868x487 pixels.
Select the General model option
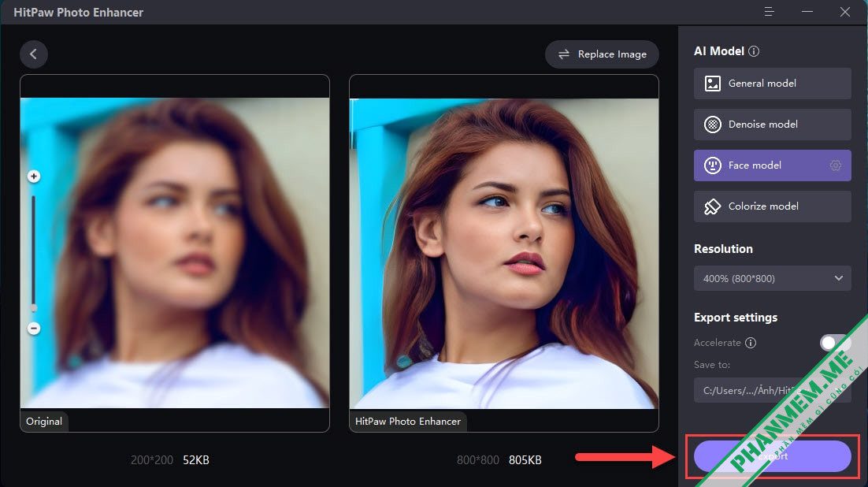(x=772, y=83)
